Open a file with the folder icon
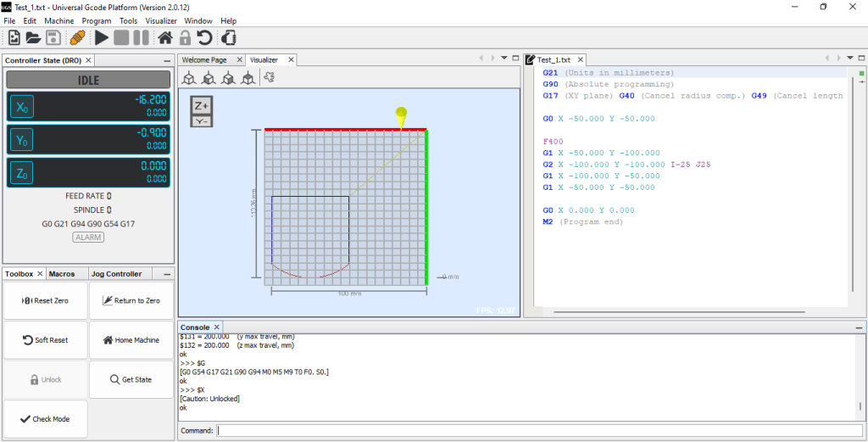This screenshot has width=868, height=442. (x=34, y=37)
